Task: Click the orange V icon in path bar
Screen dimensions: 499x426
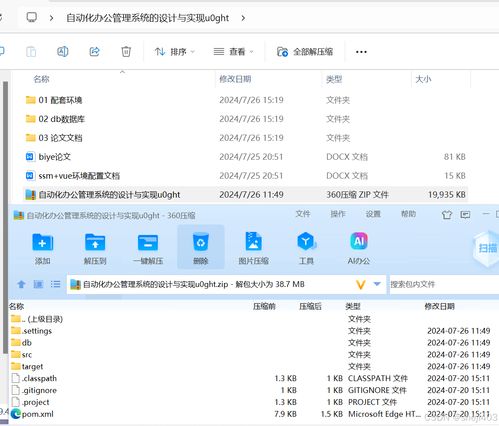Action: pos(361,284)
